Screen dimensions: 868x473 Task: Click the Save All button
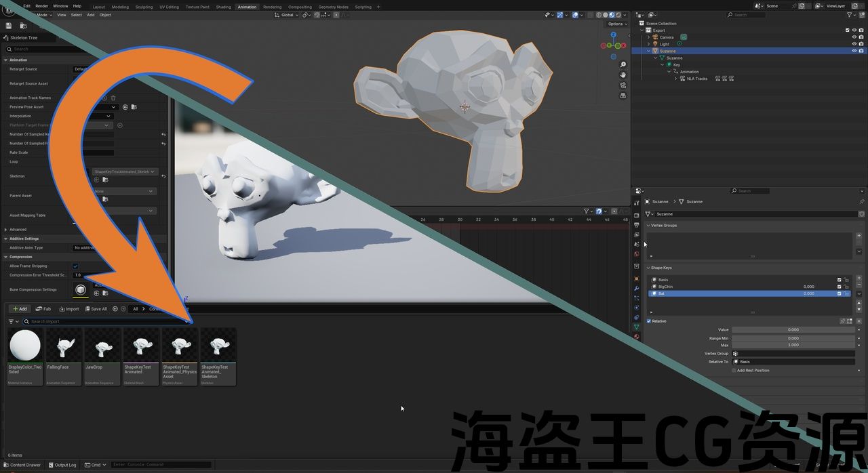tap(95, 309)
